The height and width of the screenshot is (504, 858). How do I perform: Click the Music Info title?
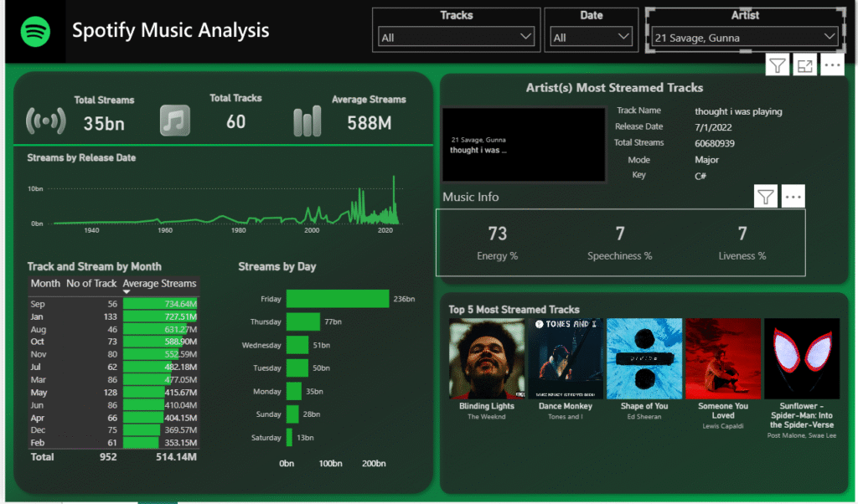coord(471,197)
